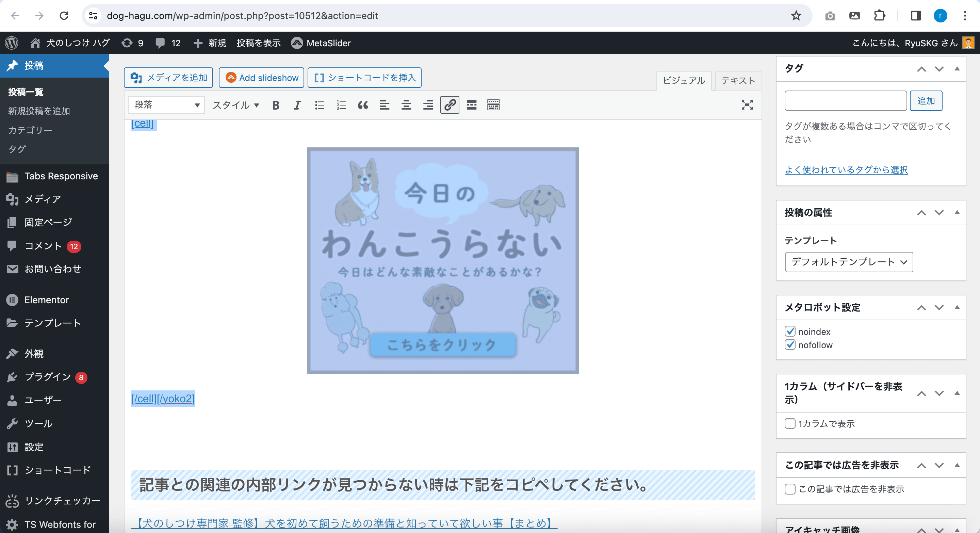Collapse the 投稿の属性 panel
Screen dimensions: 980x533
tap(957, 212)
